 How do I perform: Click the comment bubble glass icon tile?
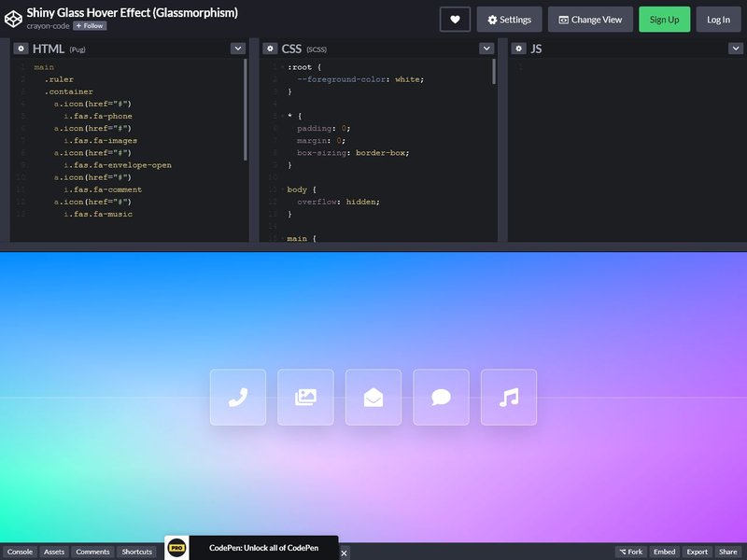(x=441, y=398)
